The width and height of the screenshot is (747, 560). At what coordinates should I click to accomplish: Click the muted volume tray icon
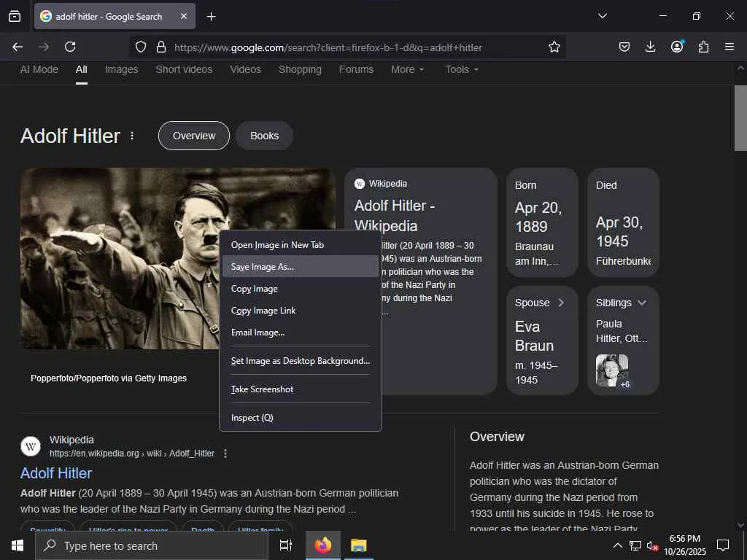click(651, 545)
